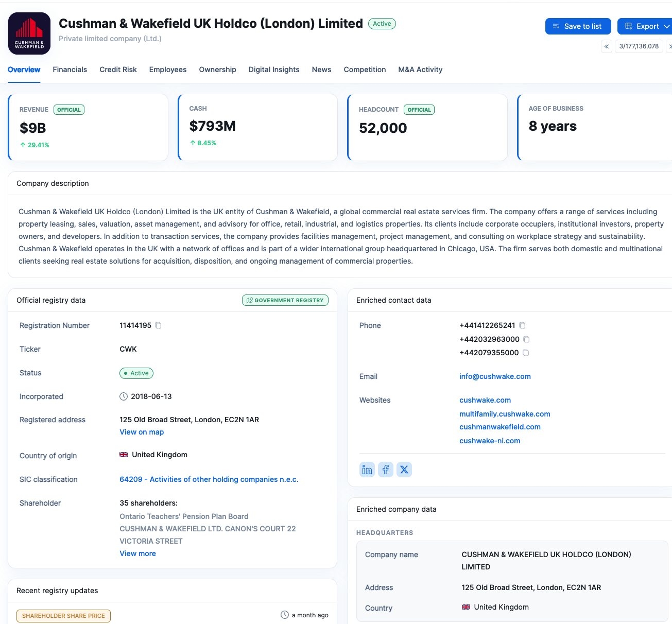This screenshot has height=624, width=672.
Task: Click the Shareholder Share Price tag
Action: click(63, 616)
